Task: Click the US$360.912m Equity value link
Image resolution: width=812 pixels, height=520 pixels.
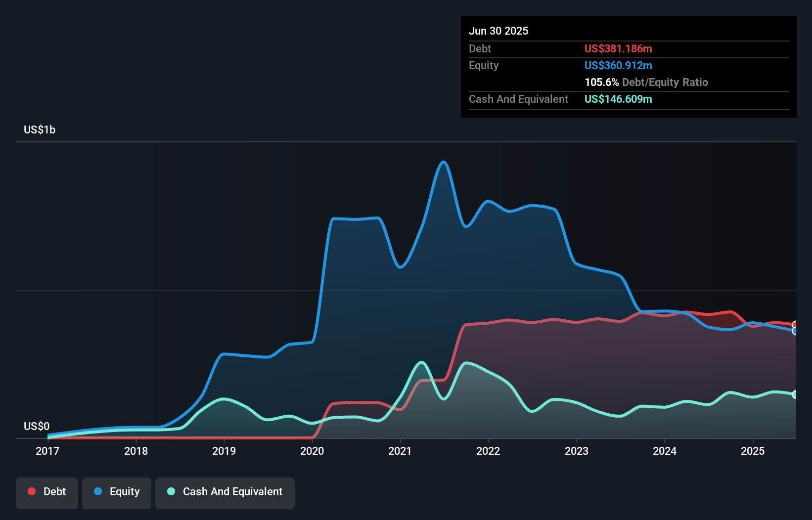Action: click(x=618, y=65)
